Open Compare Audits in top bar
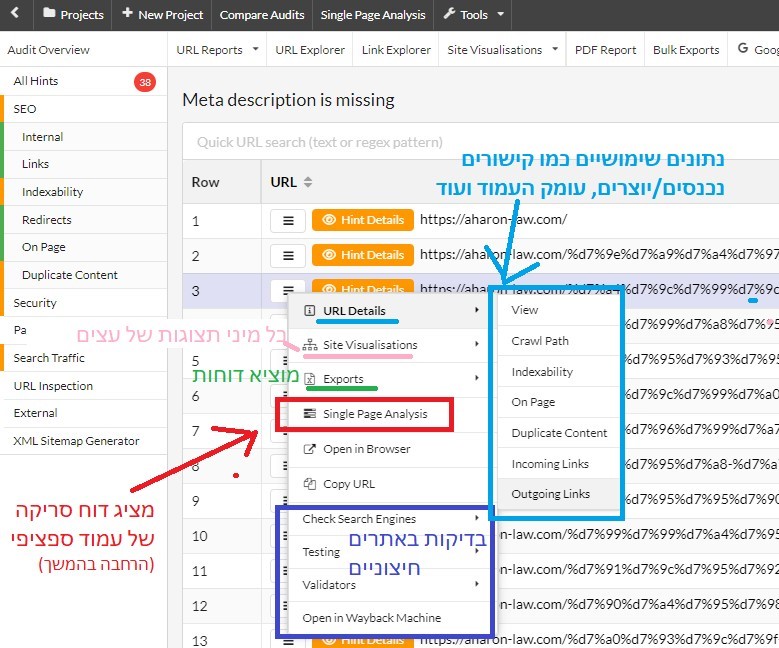The height and width of the screenshot is (648, 779). tap(262, 15)
